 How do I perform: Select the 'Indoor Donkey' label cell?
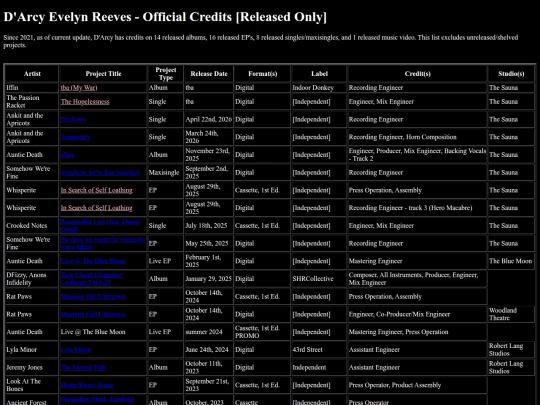(319, 88)
